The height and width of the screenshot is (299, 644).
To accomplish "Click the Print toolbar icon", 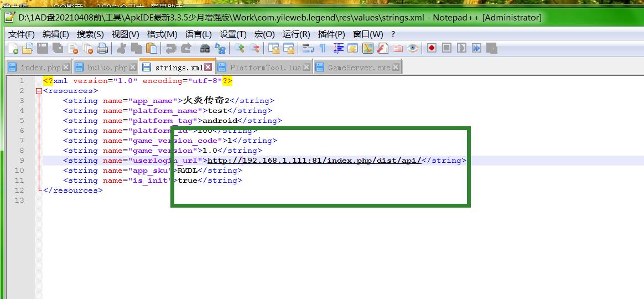I will (x=102, y=49).
